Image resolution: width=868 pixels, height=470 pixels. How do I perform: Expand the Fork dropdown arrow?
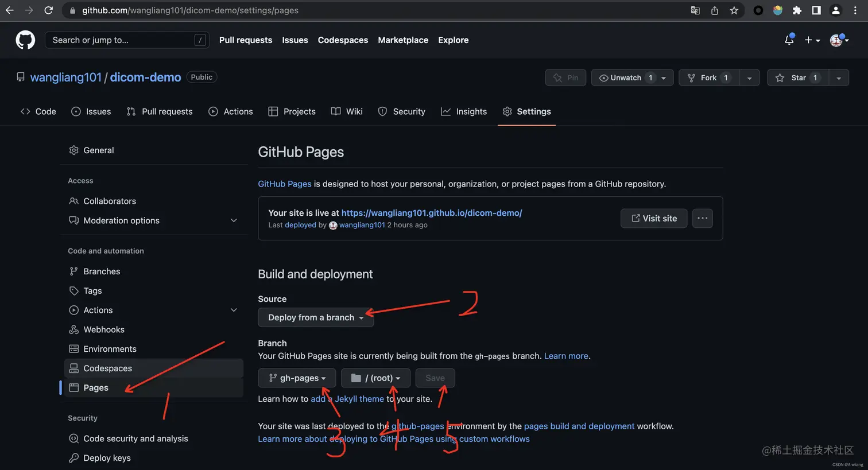coord(750,77)
